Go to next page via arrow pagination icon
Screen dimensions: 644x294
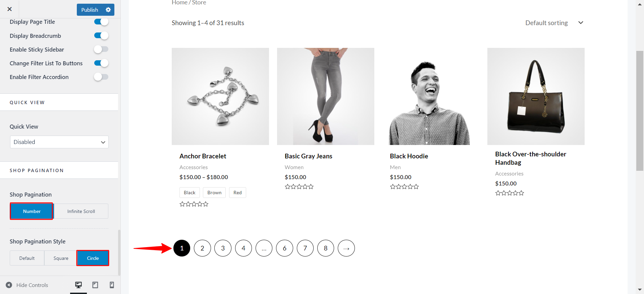click(346, 248)
